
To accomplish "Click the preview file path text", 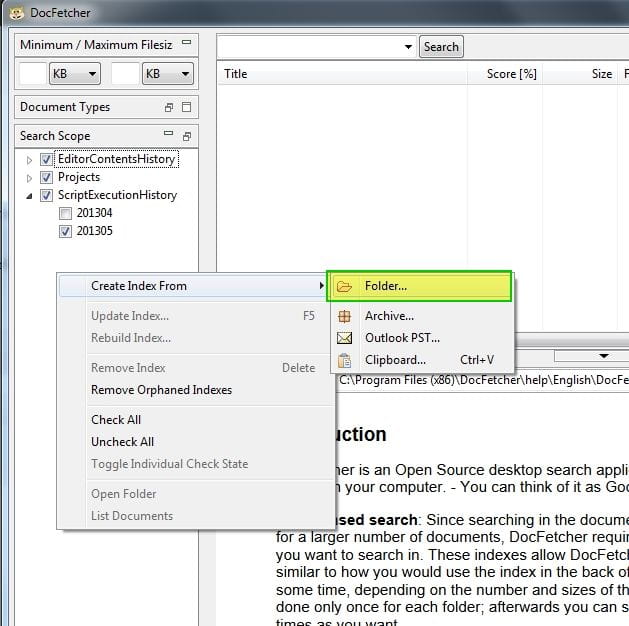I will click(x=484, y=380).
